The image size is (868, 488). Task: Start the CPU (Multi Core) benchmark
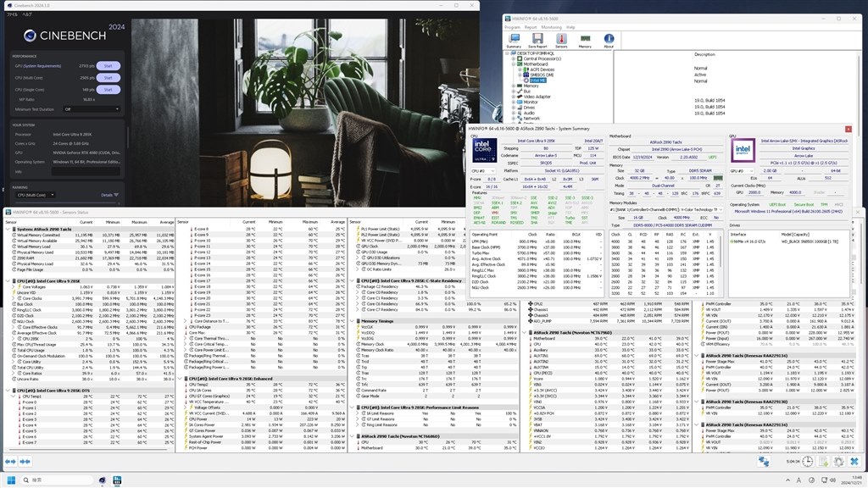click(x=108, y=77)
